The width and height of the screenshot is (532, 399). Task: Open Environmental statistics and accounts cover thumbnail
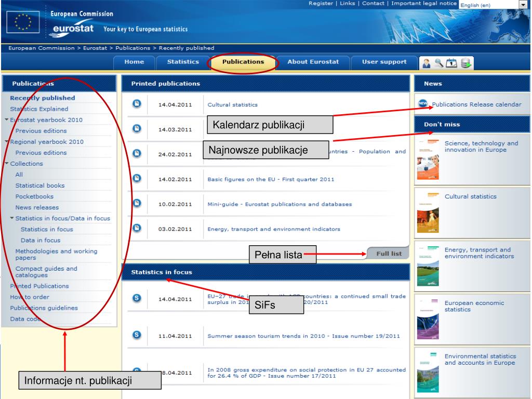point(428,373)
